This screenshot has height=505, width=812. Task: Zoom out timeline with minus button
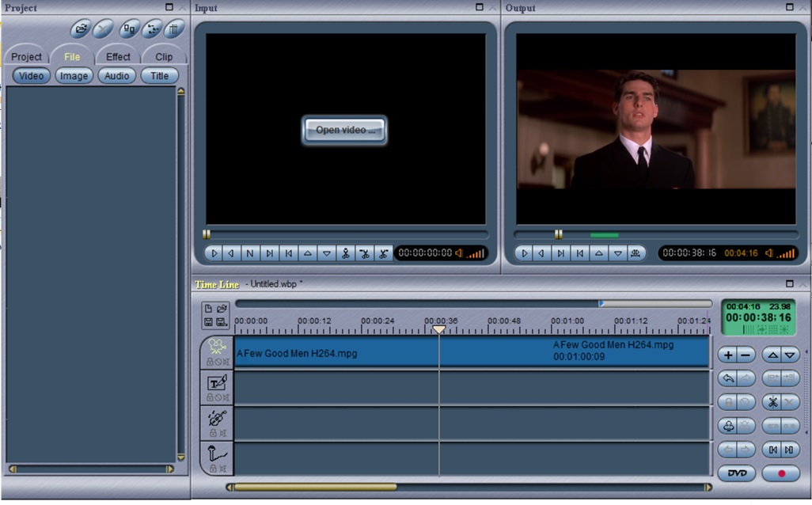(746, 355)
